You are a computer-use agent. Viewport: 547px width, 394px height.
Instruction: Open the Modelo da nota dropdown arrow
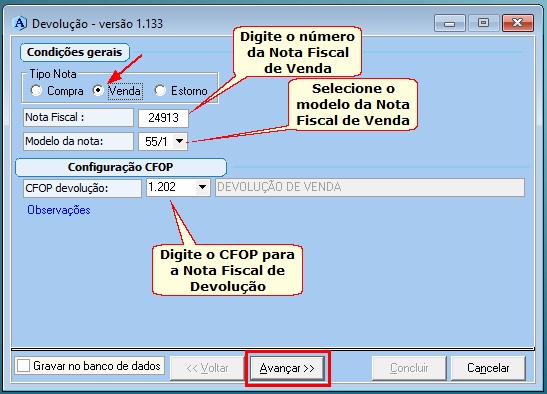(179, 141)
